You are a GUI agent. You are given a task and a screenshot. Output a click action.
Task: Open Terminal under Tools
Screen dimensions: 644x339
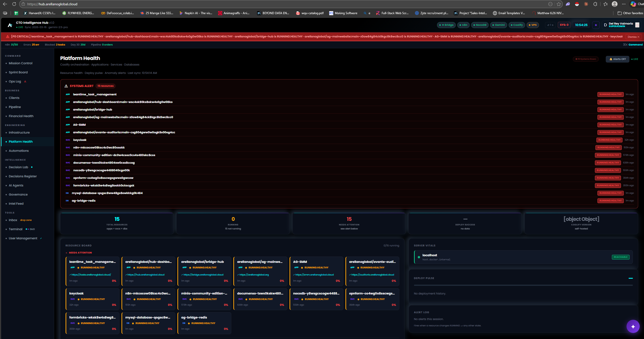click(16, 229)
